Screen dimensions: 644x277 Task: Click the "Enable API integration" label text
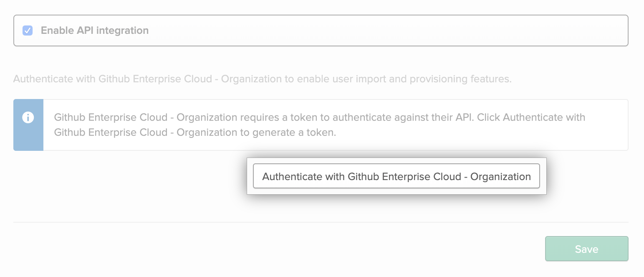point(95,30)
